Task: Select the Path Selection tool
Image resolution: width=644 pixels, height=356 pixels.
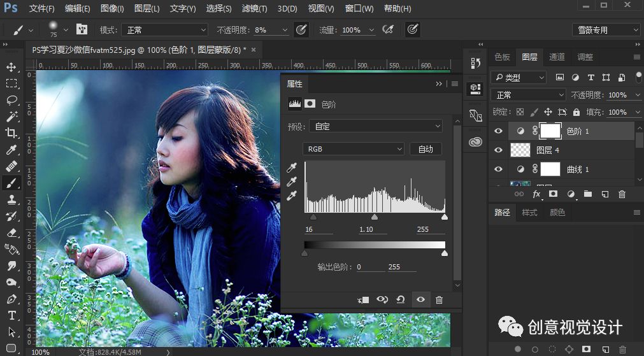Action: (x=11, y=332)
